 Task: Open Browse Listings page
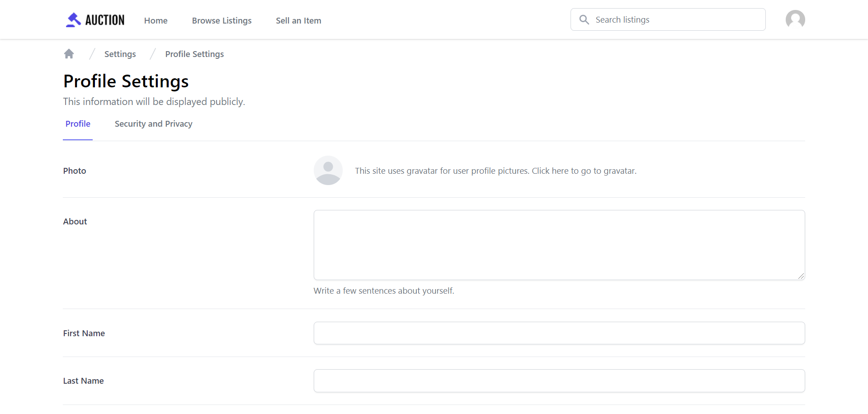coord(222,21)
